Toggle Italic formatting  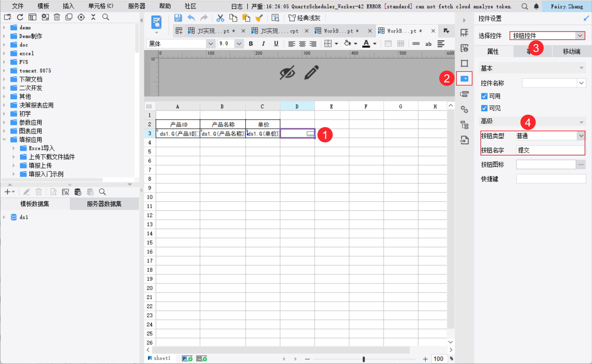click(263, 44)
